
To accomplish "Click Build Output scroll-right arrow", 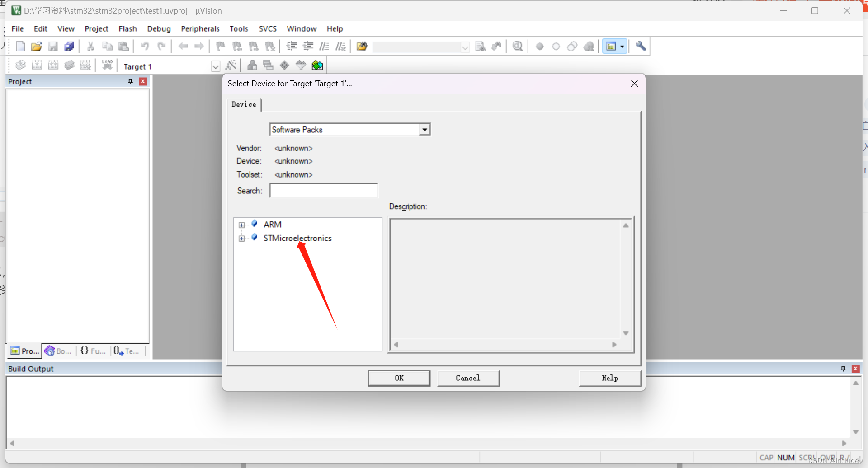I will coord(844,443).
